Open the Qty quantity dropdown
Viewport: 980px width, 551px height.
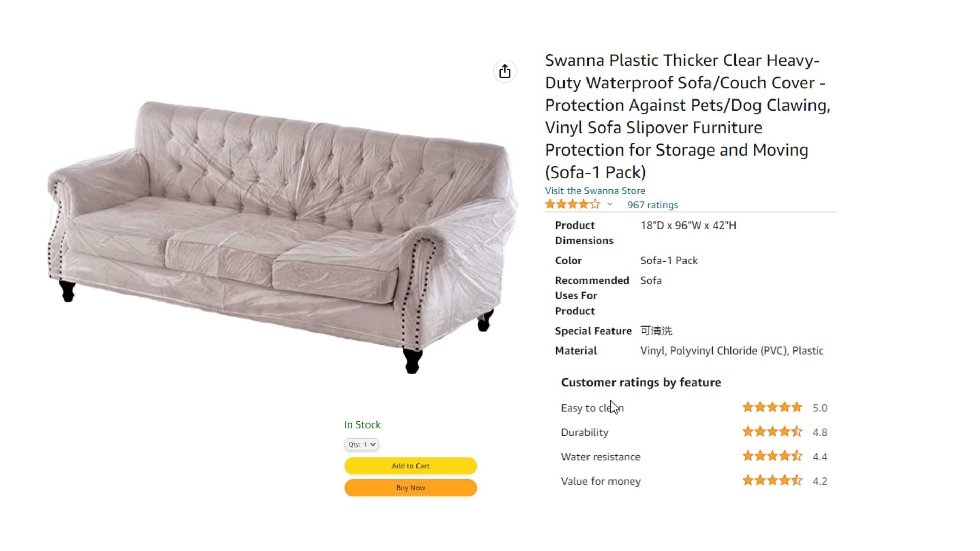click(361, 444)
